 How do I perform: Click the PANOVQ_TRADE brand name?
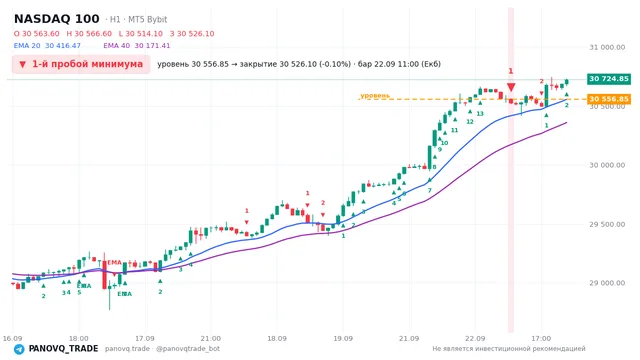63,349
